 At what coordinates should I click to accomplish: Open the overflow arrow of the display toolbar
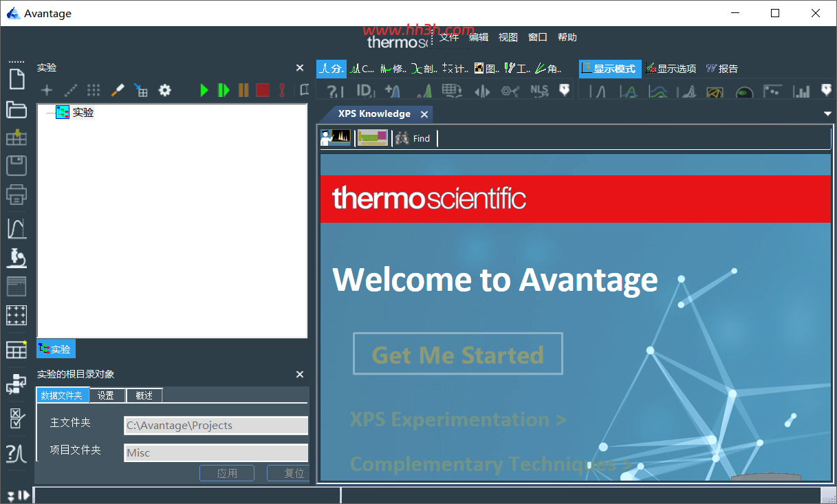point(827,90)
